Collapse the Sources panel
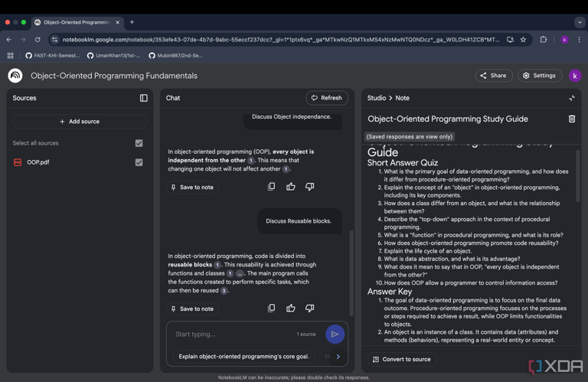 [x=143, y=98]
